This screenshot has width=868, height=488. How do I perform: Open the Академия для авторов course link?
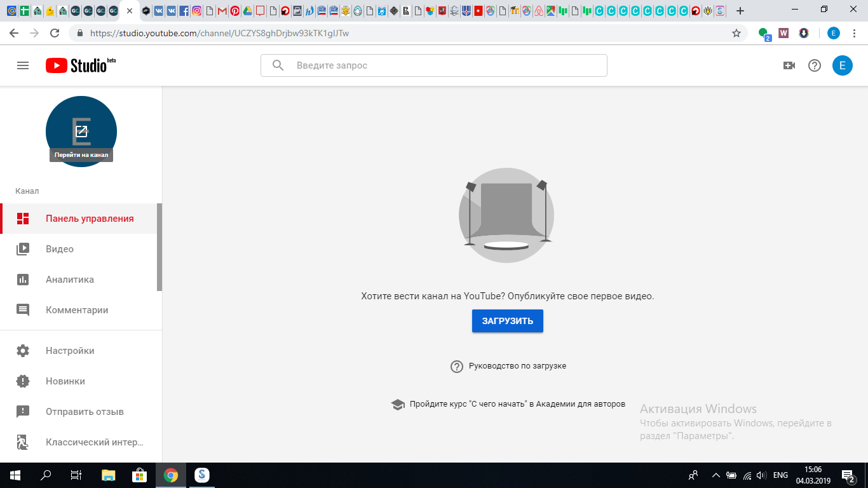pyautogui.click(x=517, y=404)
